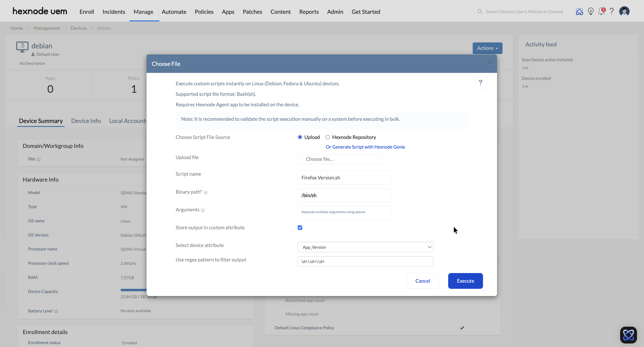Click the Default User label

tap(48, 54)
